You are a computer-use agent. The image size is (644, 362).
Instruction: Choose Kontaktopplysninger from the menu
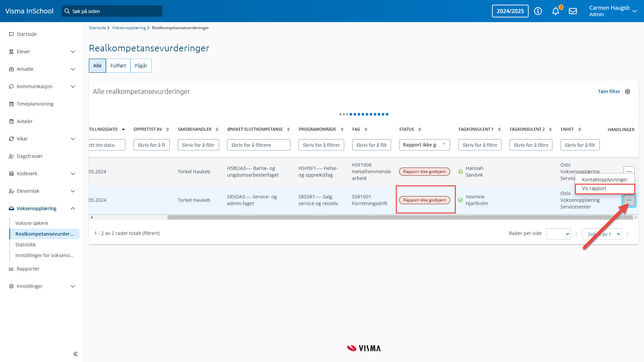605,180
